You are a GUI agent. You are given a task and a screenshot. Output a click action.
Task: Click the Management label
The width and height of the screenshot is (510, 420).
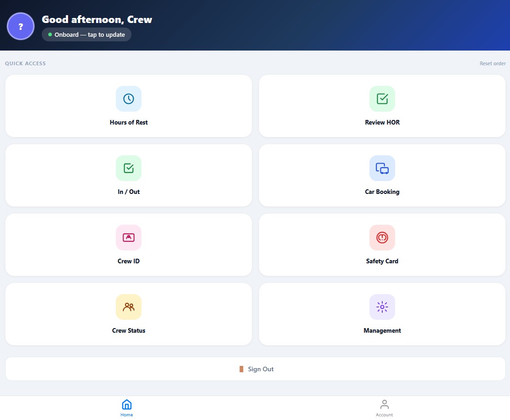pos(382,330)
